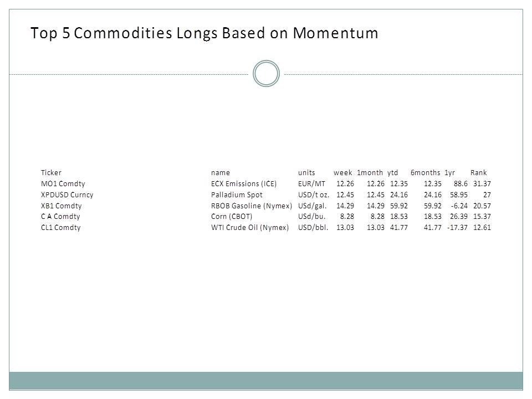Click the Palladium Spot name cell

pyautogui.click(x=237, y=195)
